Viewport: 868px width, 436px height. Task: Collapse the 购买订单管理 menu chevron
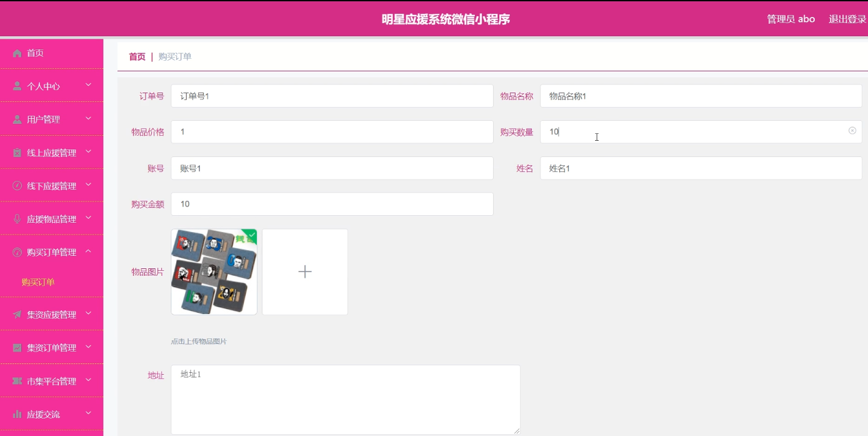88,251
